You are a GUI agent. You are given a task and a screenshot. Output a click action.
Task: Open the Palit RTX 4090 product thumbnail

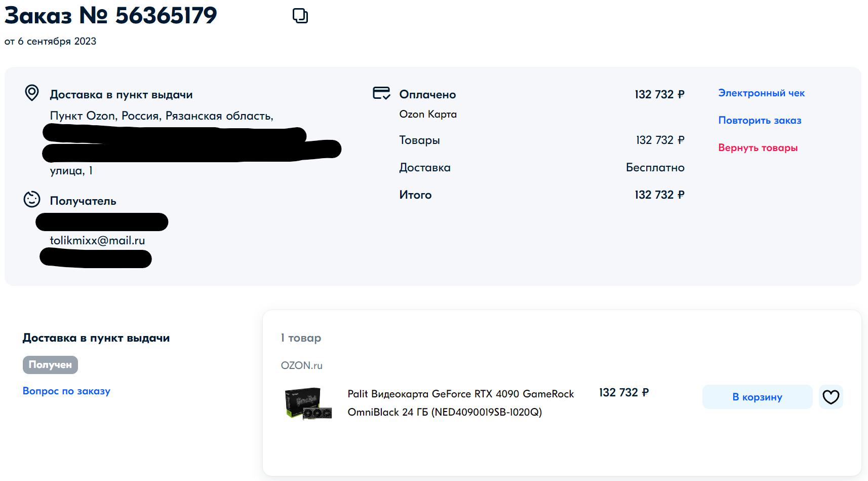tap(308, 403)
